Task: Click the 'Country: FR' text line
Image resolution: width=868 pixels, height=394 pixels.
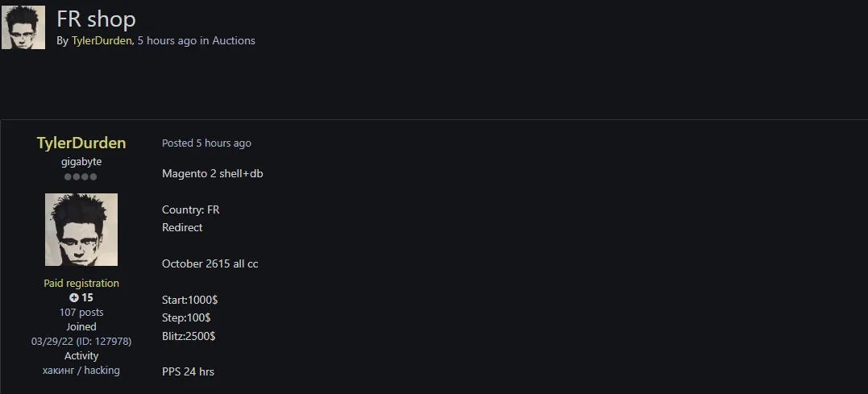Action: tap(190, 209)
